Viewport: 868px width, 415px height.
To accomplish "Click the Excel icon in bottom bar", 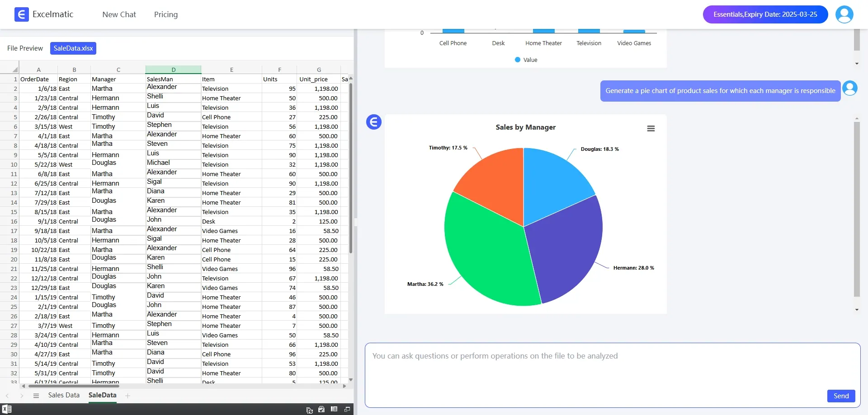I will click(x=7, y=409).
